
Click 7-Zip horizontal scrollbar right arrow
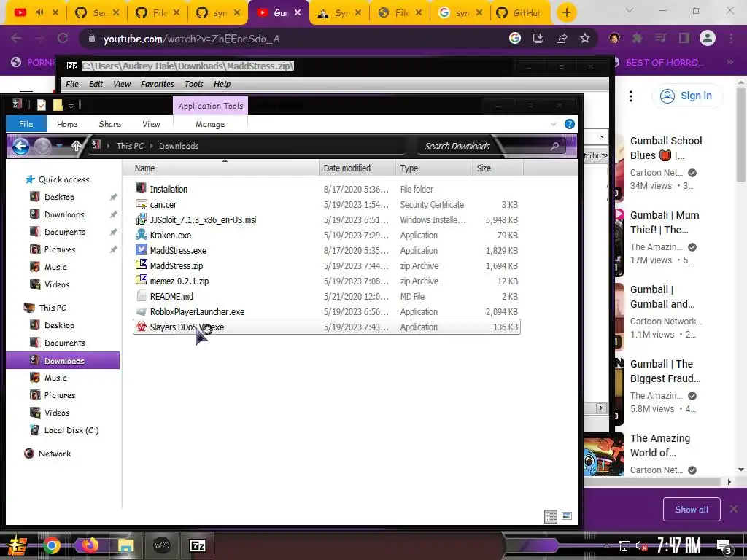pyautogui.click(x=602, y=408)
